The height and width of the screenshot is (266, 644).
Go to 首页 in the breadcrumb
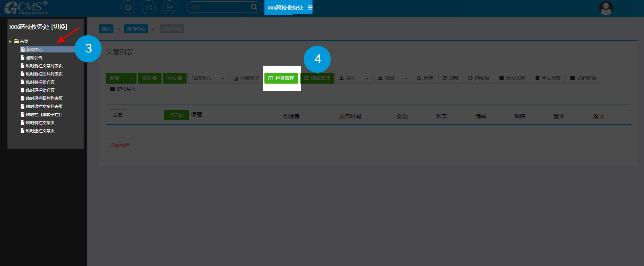pyautogui.click(x=106, y=29)
